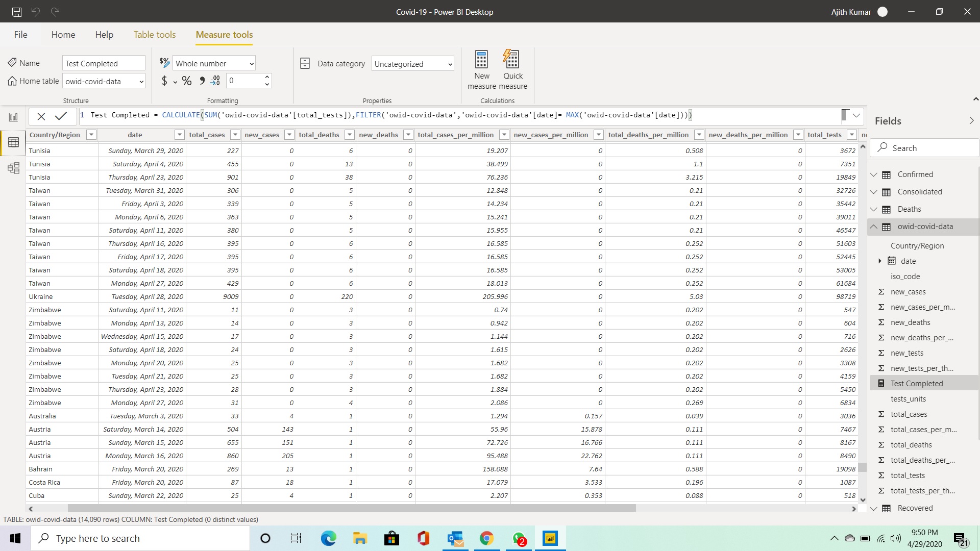
Task: Expand the date hierarchy field
Action: pyautogui.click(x=880, y=261)
